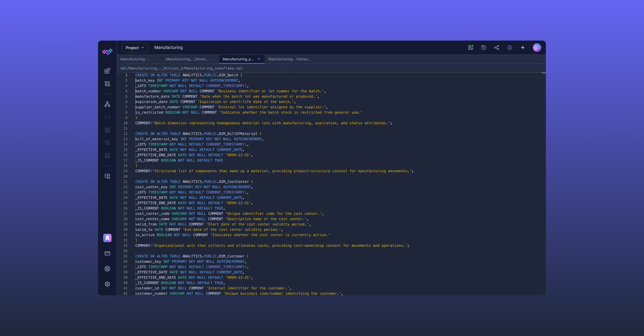Click valid_to column on line 30
644x336 pixels.
click(144, 230)
